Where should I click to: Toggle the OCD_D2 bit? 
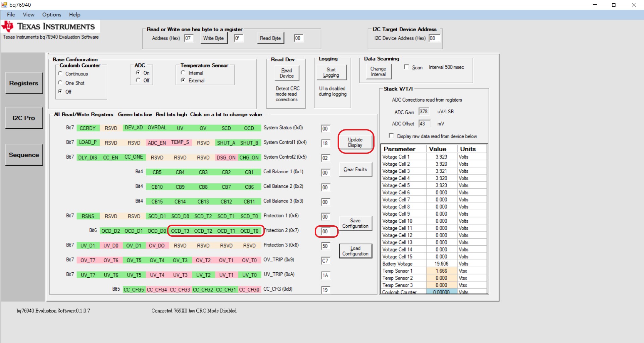click(111, 231)
